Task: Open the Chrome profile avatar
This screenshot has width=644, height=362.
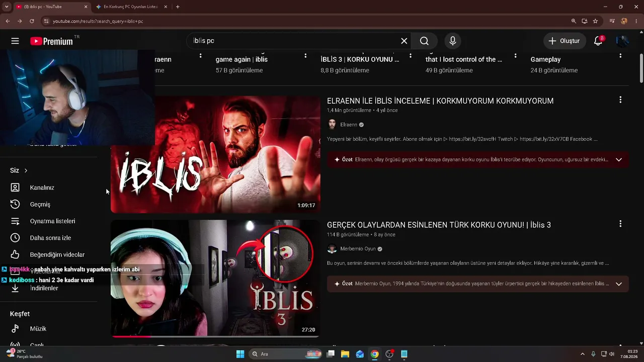Action: pos(624,21)
